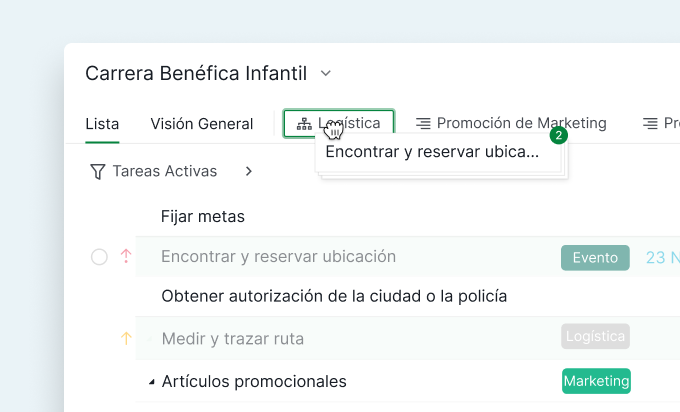
Task: Expand the chevron next to Tareas Activas
Action: [x=248, y=172]
